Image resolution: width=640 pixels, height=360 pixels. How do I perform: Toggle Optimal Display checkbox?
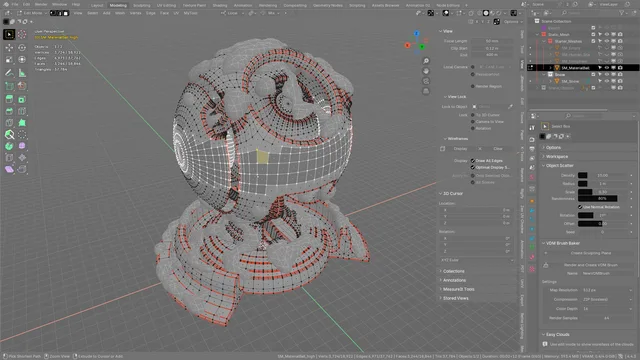tap(473, 167)
